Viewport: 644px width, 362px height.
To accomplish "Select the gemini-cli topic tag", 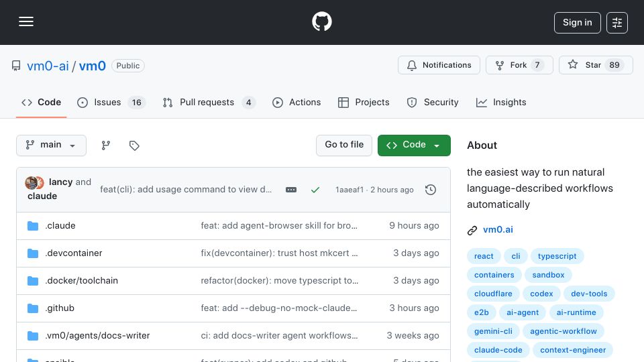I will click(493, 332).
